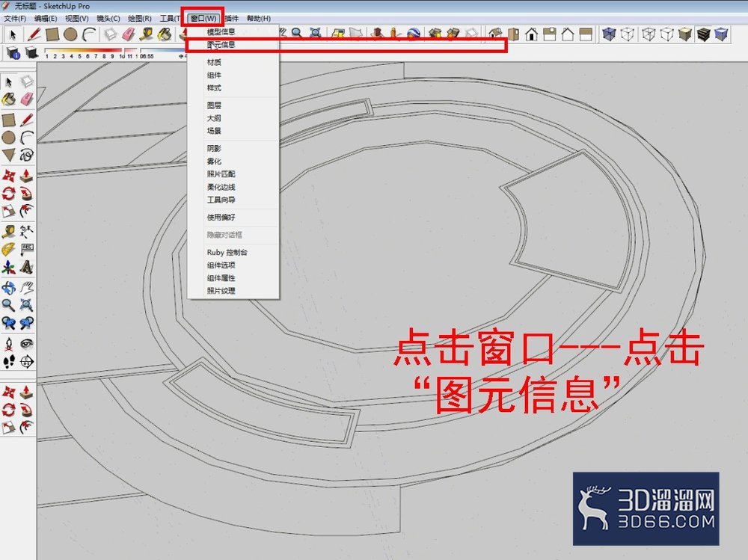Image resolution: width=748 pixels, height=560 pixels.
Task: Open 样式 from the menu
Action: click(x=233, y=87)
